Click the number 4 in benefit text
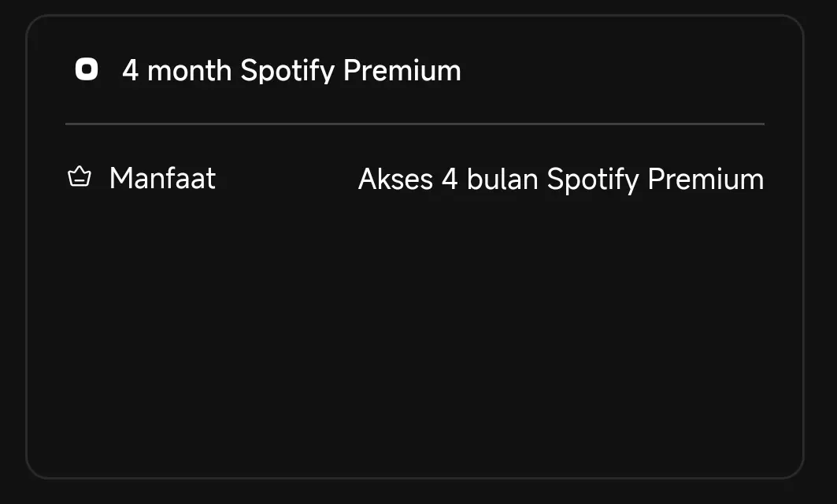Screen dimensions: 837x504 click(450, 179)
